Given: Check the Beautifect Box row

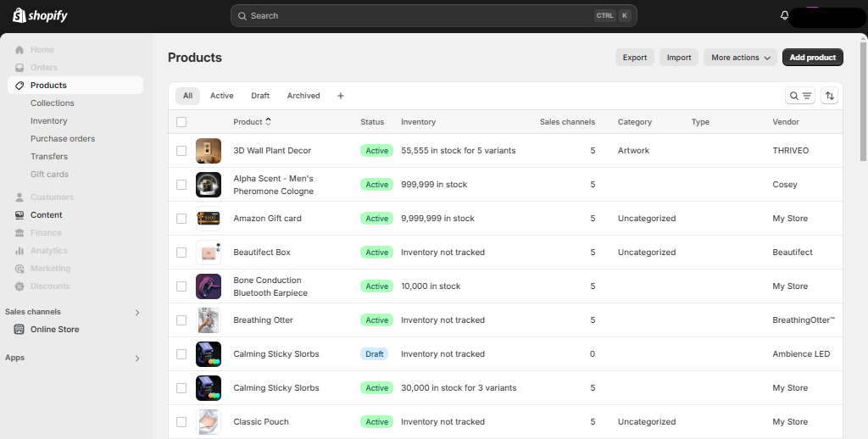Looking at the screenshot, I should (181, 252).
